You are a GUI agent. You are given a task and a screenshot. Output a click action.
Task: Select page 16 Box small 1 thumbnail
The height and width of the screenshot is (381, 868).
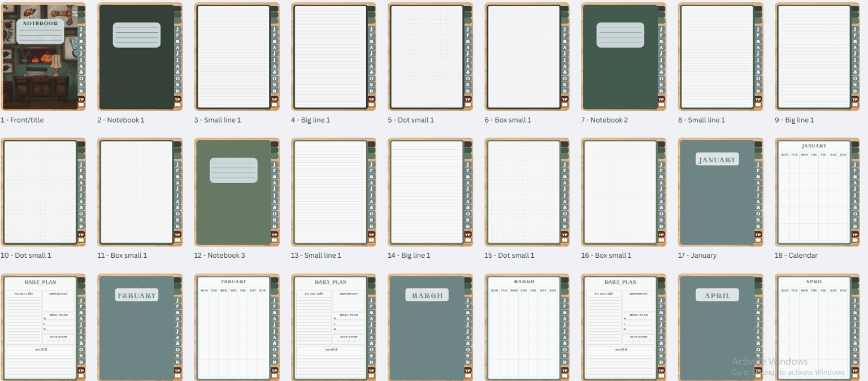click(624, 192)
